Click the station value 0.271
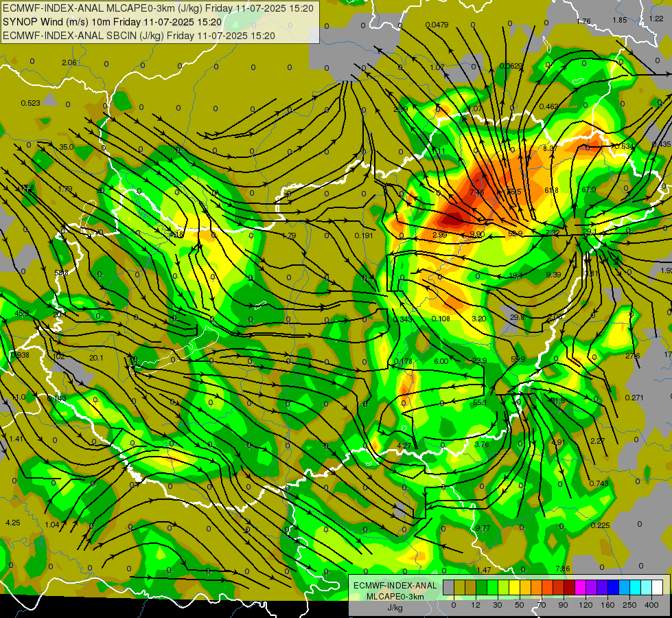The height and width of the screenshot is (618, 672). (x=634, y=398)
